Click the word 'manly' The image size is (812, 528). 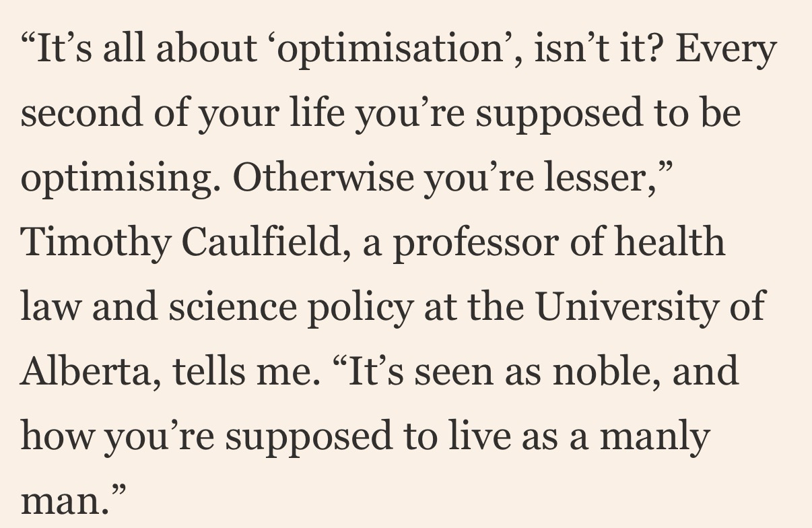[654, 436]
